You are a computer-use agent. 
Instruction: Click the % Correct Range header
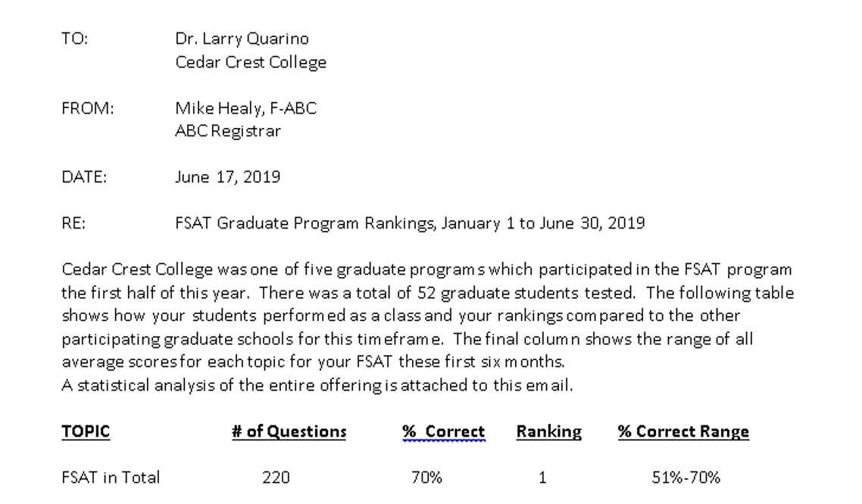(x=683, y=431)
